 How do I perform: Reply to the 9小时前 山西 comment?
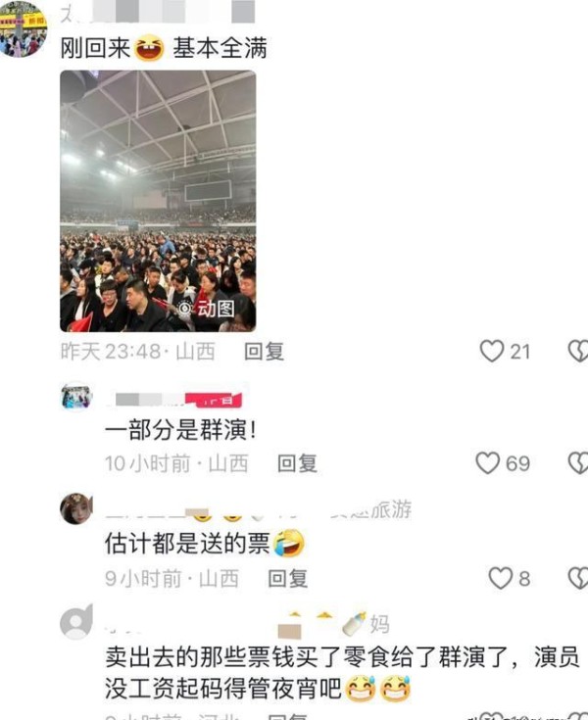pos(287,579)
